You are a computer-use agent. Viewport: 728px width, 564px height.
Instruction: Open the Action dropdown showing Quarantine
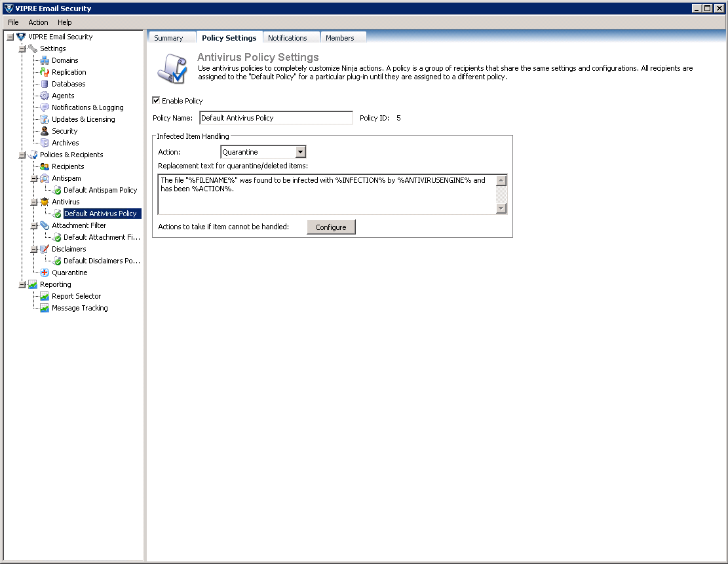pos(300,152)
